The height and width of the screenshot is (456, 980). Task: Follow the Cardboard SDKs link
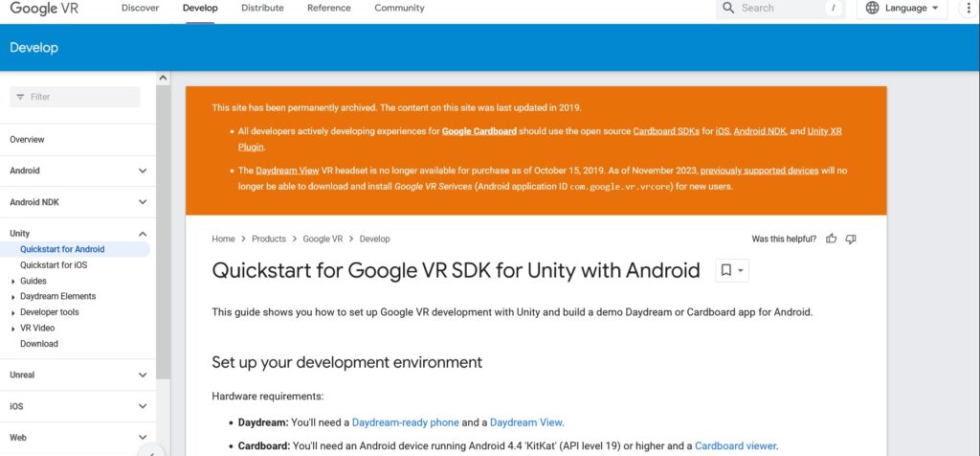click(x=666, y=131)
